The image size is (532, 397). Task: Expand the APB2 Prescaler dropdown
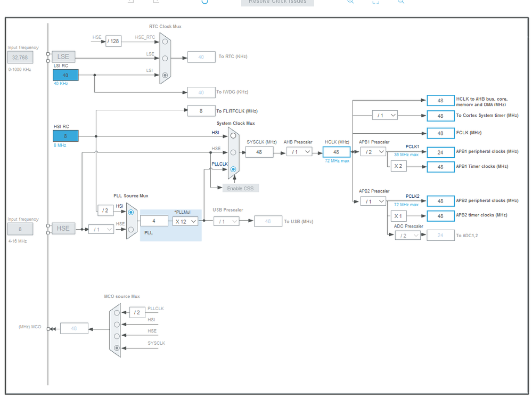tap(373, 201)
